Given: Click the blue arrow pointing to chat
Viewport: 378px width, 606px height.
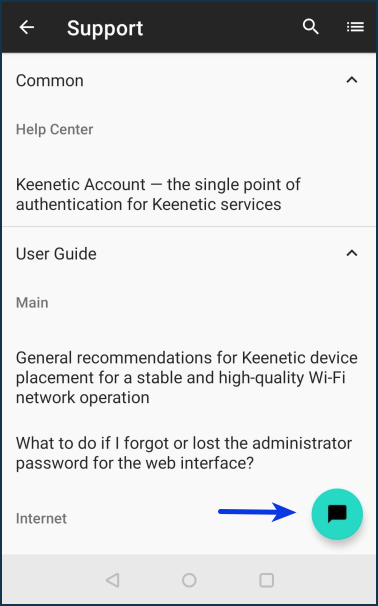Looking at the screenshot, I should (x=257, y=512).
